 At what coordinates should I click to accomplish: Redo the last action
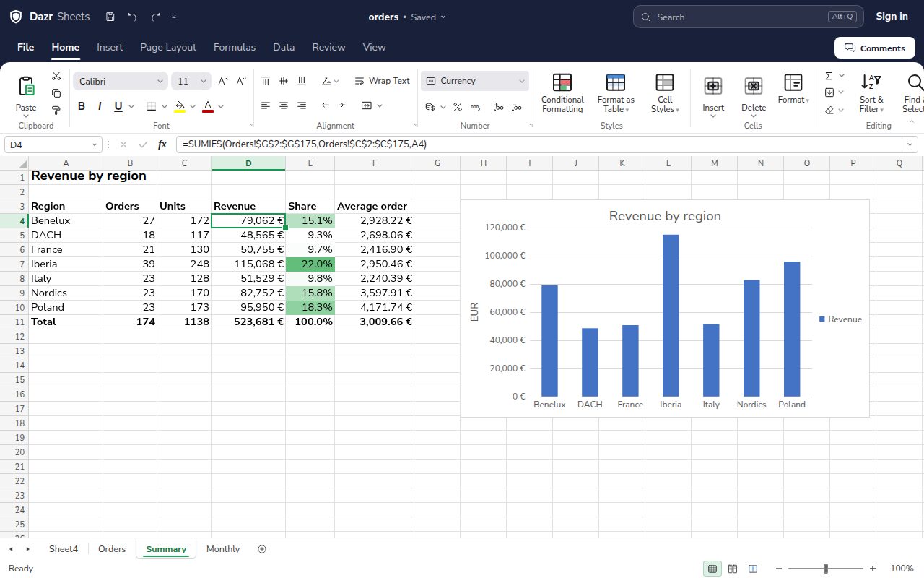pos(156,17)
